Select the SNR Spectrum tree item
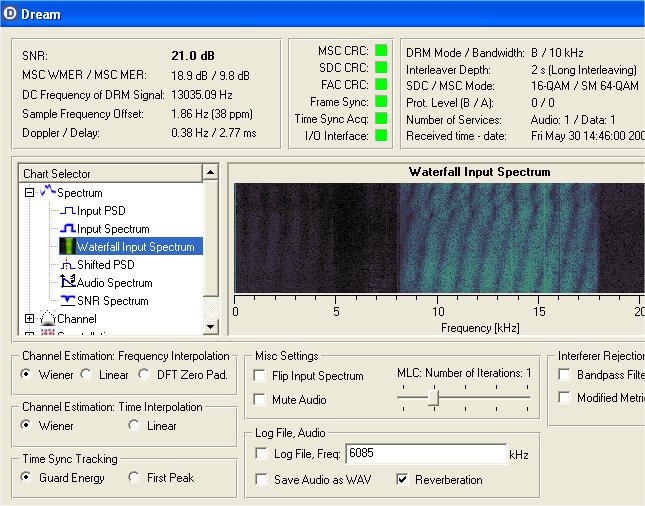Image resolution: width=645 pixels, height=506 pixels. [112, 301]
